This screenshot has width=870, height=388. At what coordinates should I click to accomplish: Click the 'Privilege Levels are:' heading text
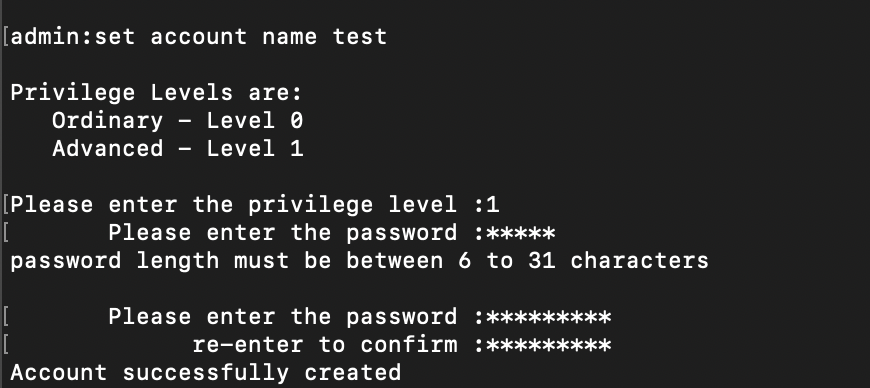point(156,93)
